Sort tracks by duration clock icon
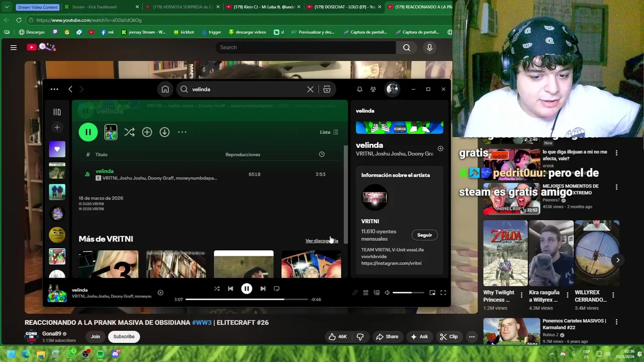The image size is (644, 362). pos(322,154)
